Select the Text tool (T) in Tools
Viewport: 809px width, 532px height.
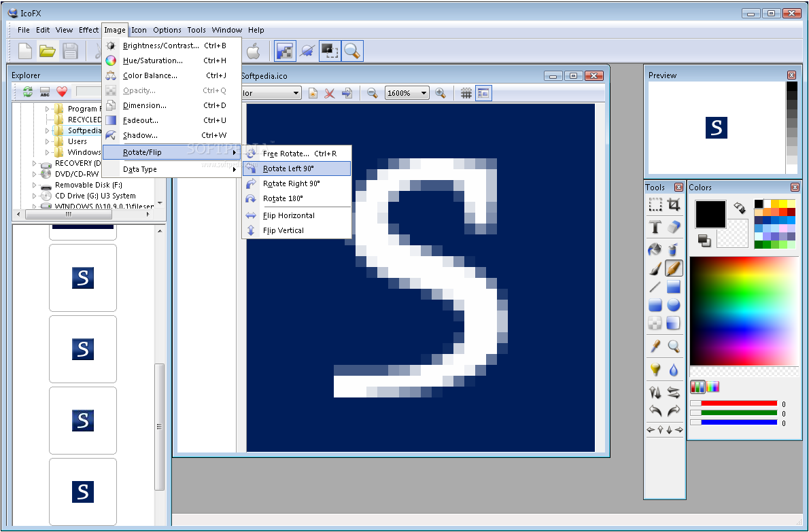tap(655, 227)
